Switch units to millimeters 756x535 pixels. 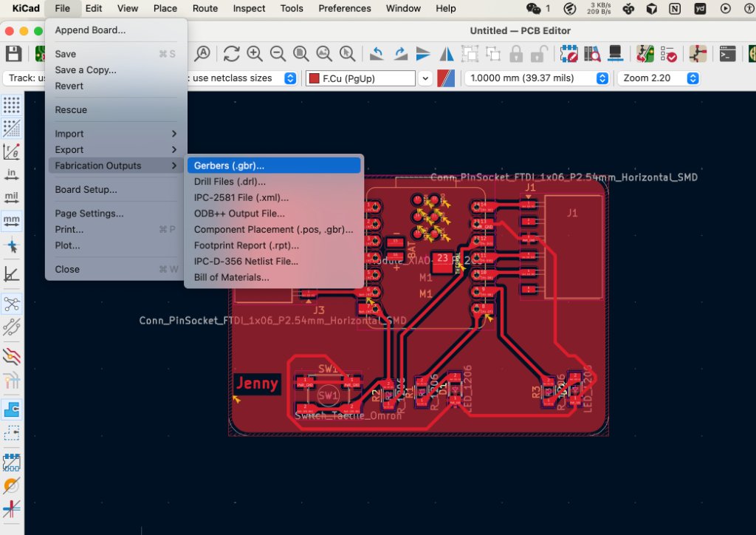(x=12, y=220)
